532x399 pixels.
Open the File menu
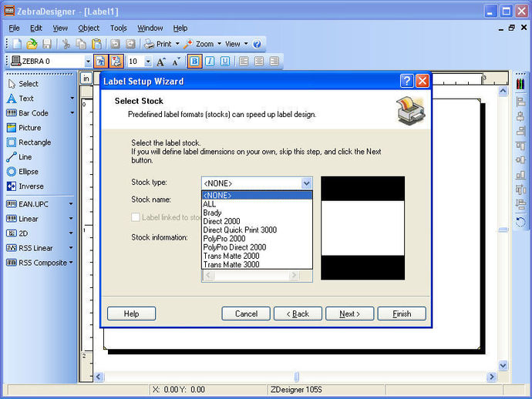click(x=14, y=28)
